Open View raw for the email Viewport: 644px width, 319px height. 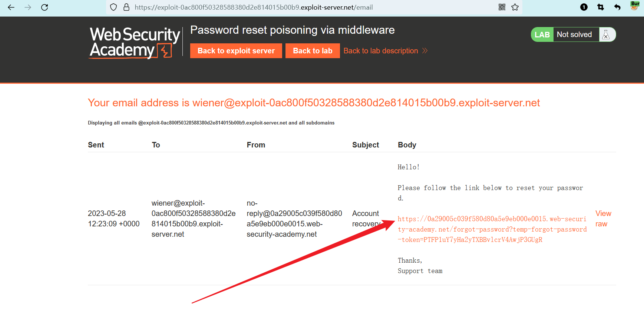603,219
